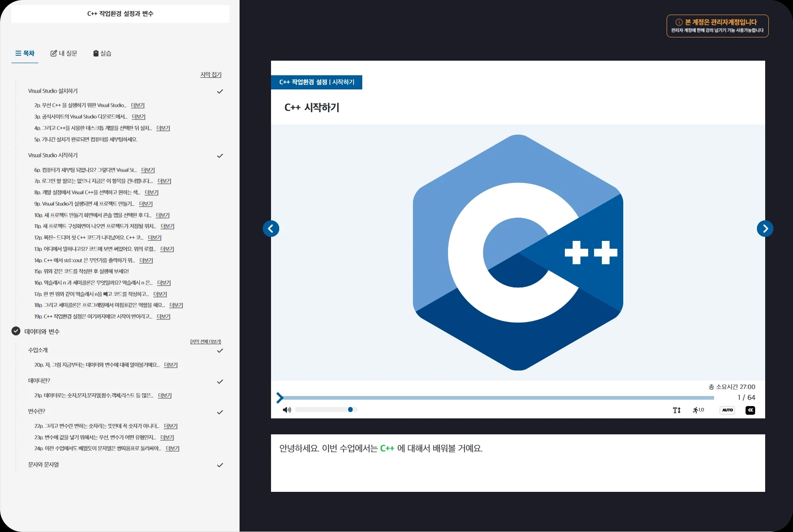
Task: Toggle the AUTO advance button
Action: (x=727, y=410)
